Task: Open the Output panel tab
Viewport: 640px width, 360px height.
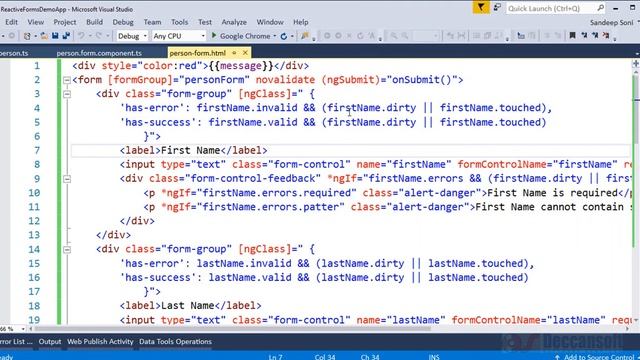Action: [x=50, y=342]
